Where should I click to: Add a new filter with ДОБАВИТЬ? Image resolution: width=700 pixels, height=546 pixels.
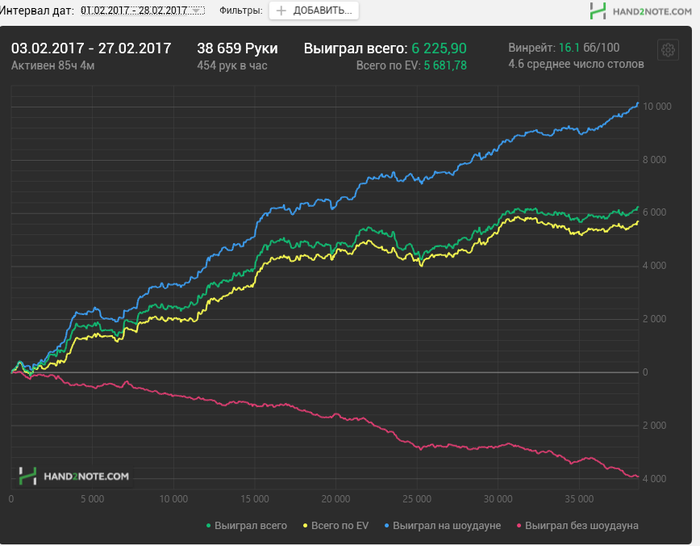[x=314, y=11]
